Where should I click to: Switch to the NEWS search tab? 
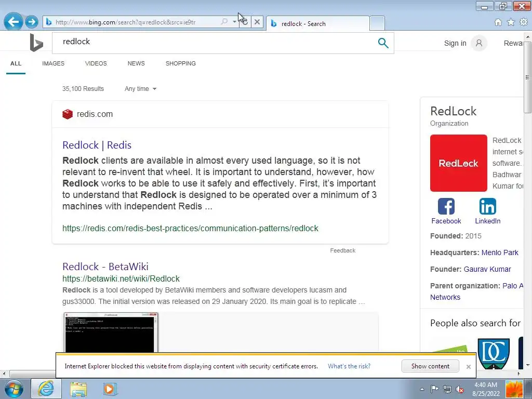coord(136,63)
